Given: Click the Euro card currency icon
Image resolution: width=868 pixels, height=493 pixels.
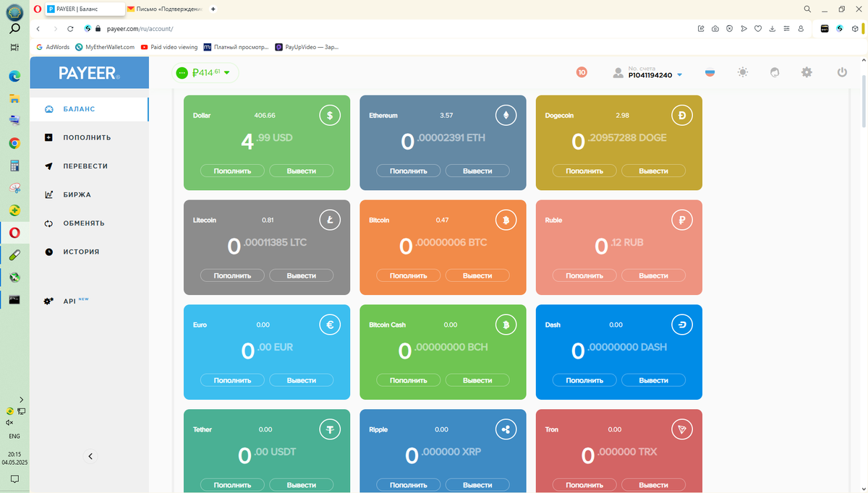Looking at the screenshot, I should tap(330, 325).
